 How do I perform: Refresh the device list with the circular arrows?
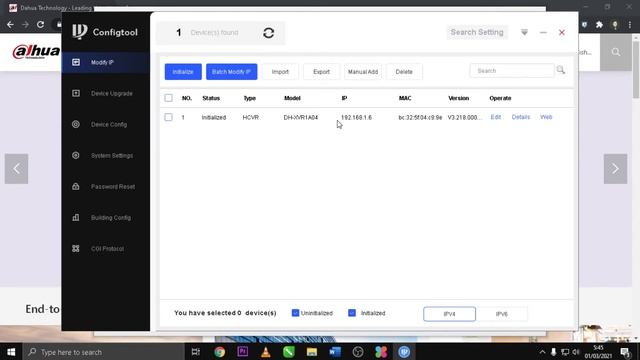[x=268, y=33]
